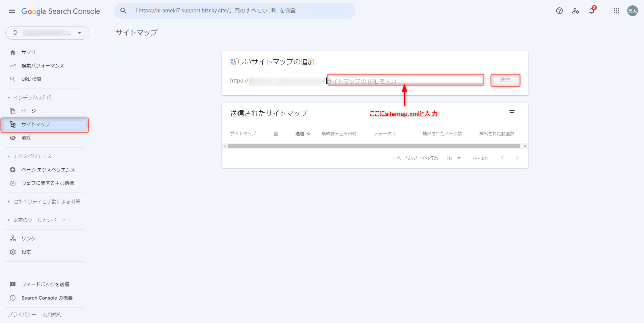Open rows-per-page dropdown showing 10
The image size is (644, 323).
click(x=453, y=158)
